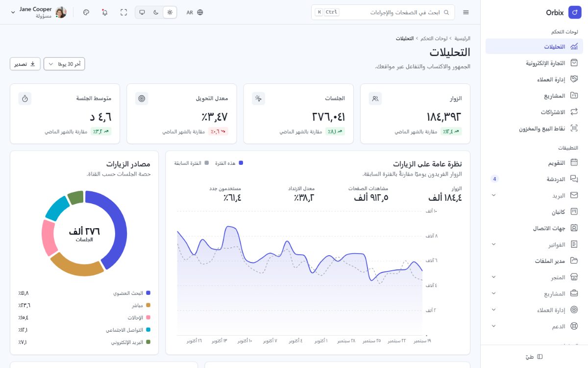Click لوحات التحكم breadcrumb link
The width and height of the screenshot is (588, 368).
(435, 38)
